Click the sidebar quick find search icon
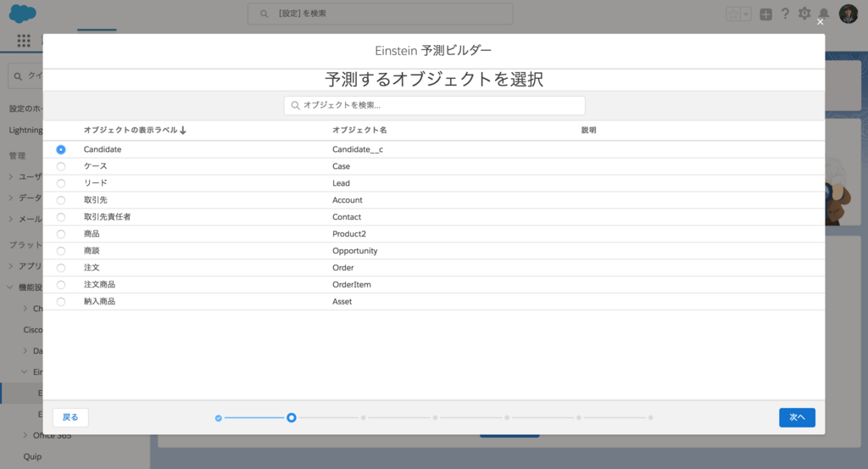 click(19, 76)
